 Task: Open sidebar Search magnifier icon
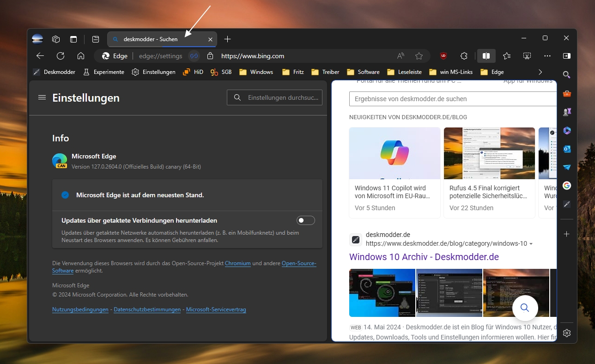pyautogui.click(x=567, y=75)
